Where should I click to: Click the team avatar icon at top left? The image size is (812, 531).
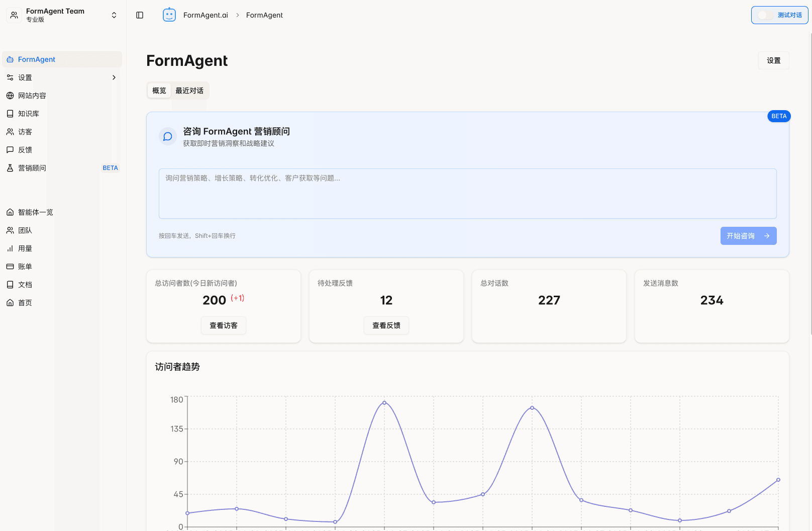tap(14, 15)
